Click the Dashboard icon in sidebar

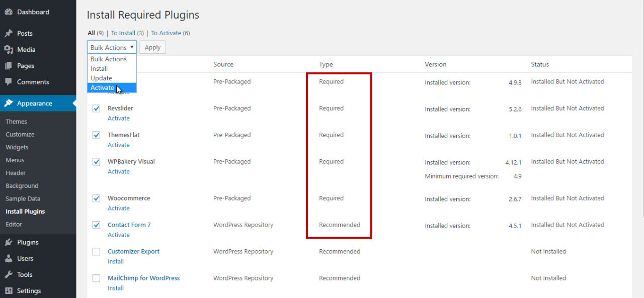pyautogui.click(x=9, y=12)
